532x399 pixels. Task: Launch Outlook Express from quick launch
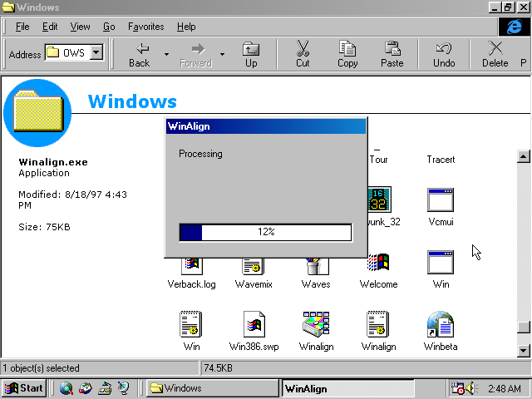pos(85,388)
